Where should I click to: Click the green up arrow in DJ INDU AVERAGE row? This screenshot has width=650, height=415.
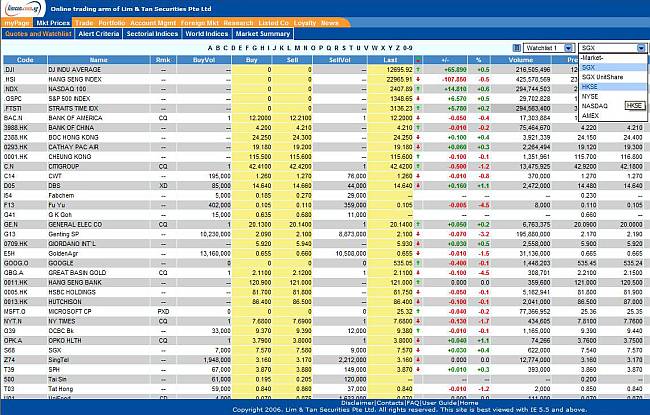418,70
